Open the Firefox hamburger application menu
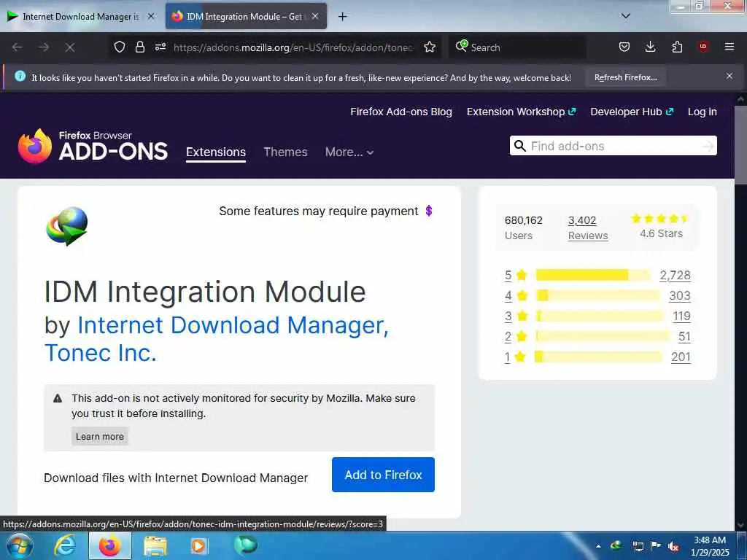 [729, 47]
